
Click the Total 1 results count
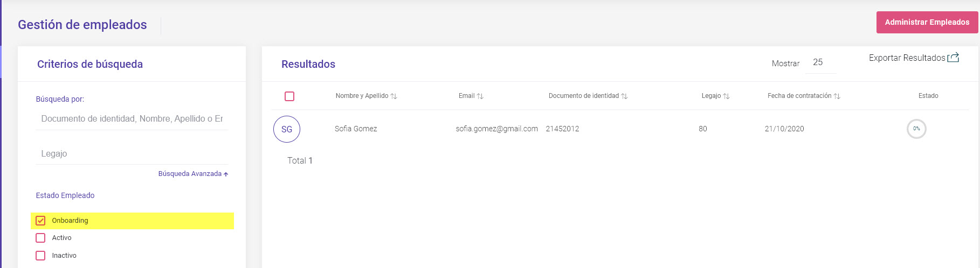tap(300, 160)
